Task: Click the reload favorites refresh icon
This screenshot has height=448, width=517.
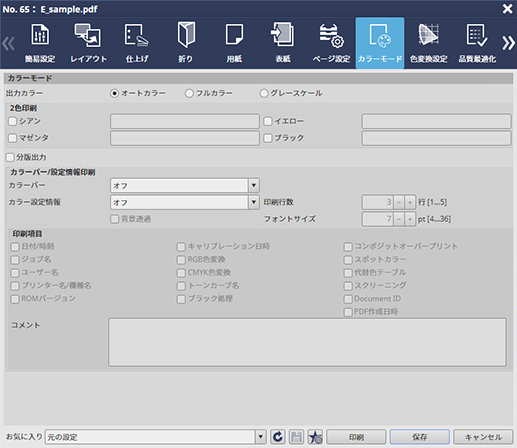Action: 278,437
